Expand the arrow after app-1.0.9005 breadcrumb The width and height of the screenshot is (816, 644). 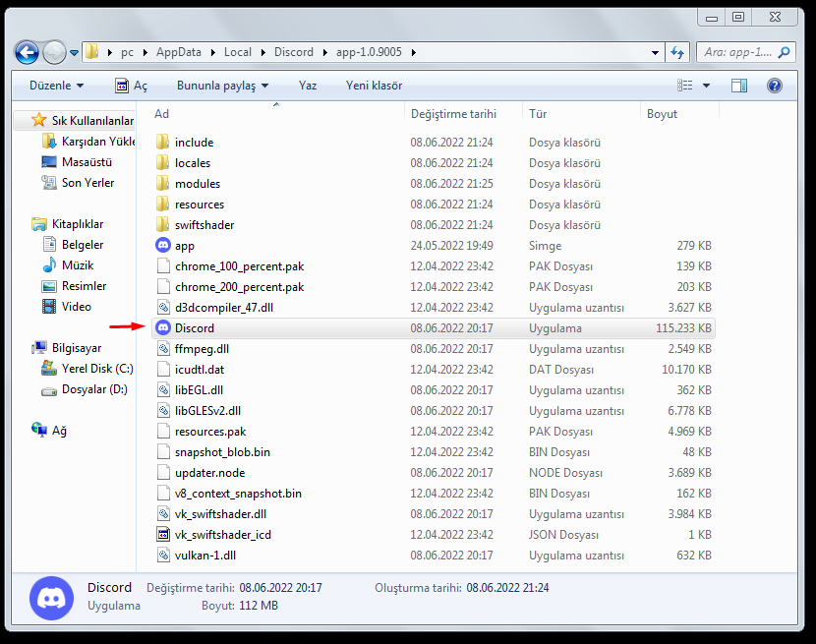(x=414, y=52)
